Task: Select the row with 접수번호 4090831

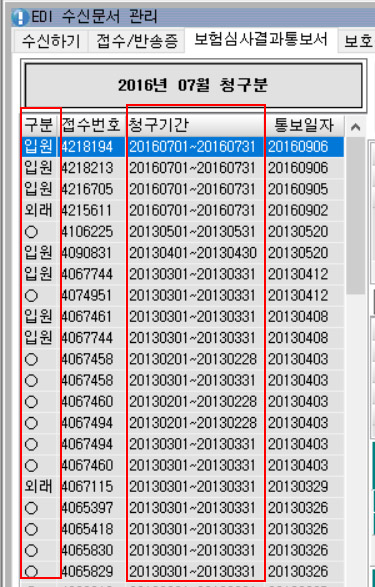Action: coord(183,253)
